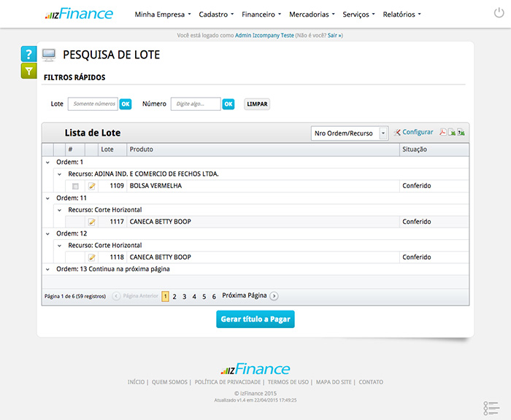Click the next page arrow icon
The image size is (511, 420).
274,296
